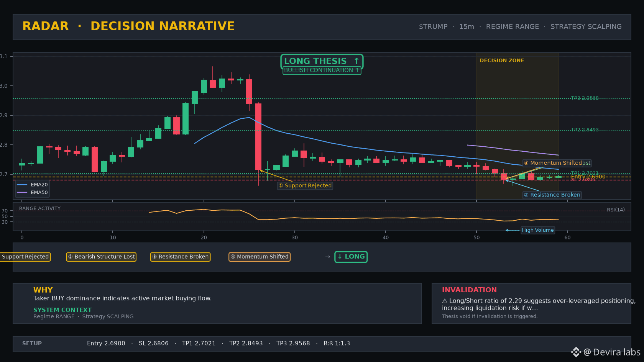Click the RSI(14) indicator label
The height and width of the screenshot is (362, 644).
click(x=616, y=210)
